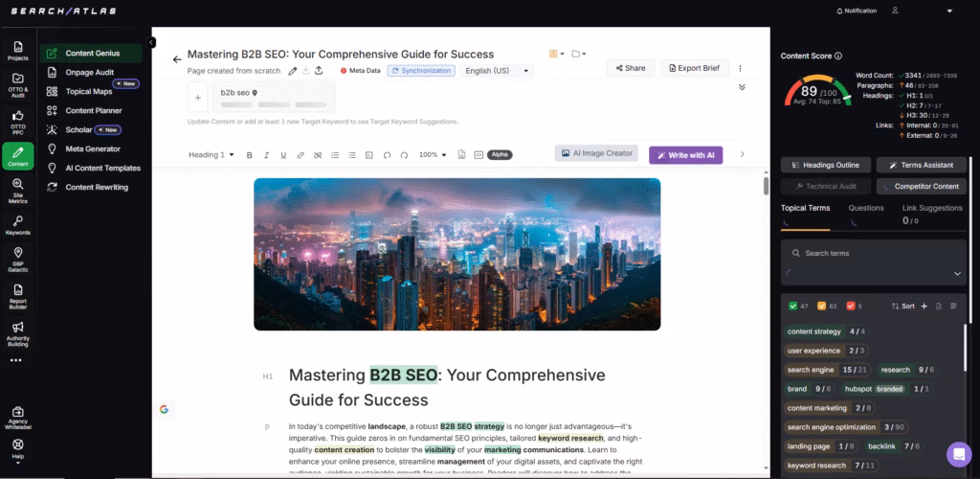Open the Heading 1 style dropdown

click(211, 155)
